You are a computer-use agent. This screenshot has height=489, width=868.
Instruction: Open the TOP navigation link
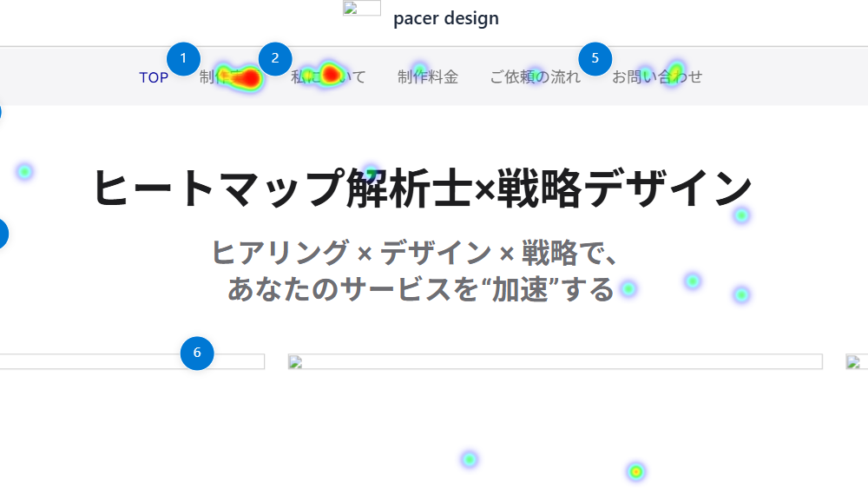coord(154,77)
